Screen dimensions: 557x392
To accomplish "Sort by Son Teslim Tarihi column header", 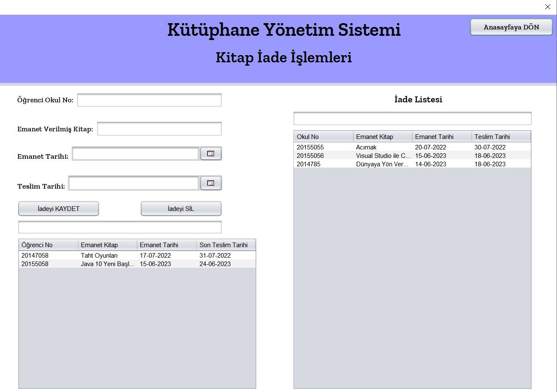I will pos(226,245).
